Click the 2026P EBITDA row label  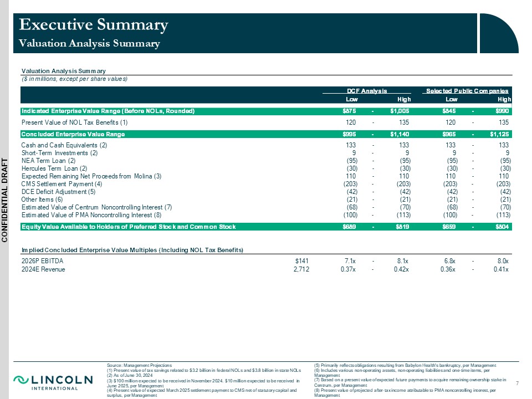point(42,261)
